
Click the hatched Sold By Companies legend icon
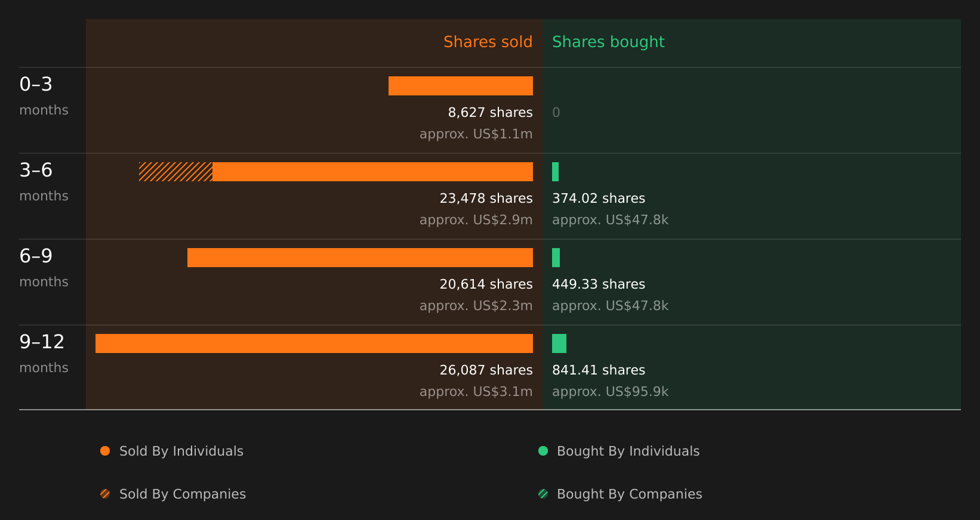pos(105,494)
